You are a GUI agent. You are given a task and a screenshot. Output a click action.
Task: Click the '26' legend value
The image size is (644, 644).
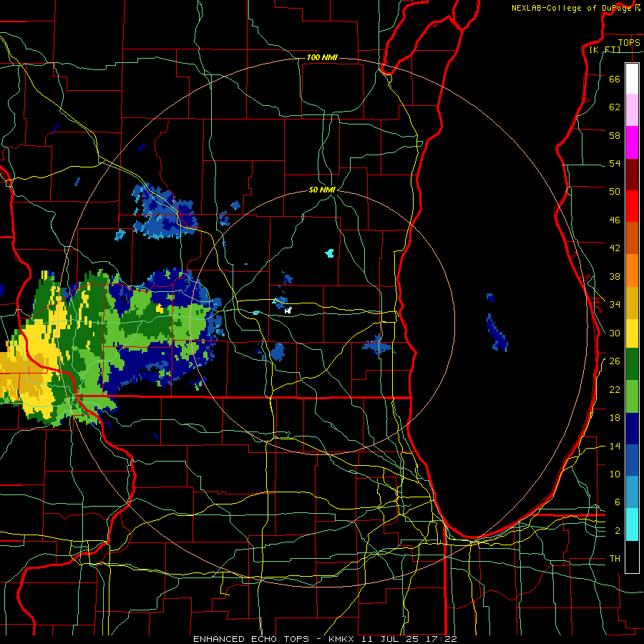[615, 361]
